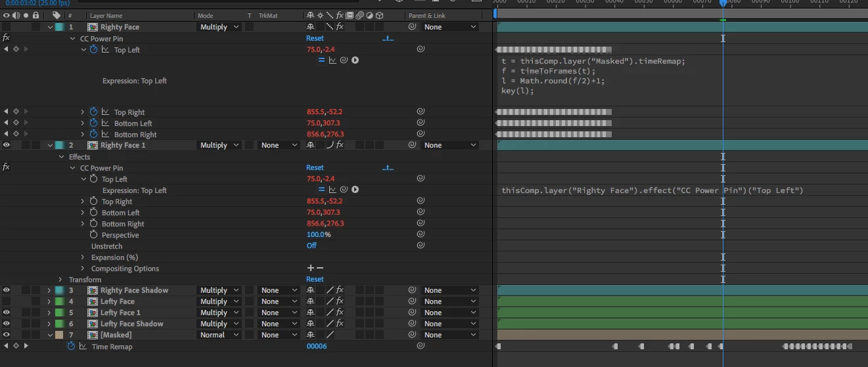This screenshot has width=868, height=367.
Task: Change label color of Righty Face layer
Action: point(60,27)
